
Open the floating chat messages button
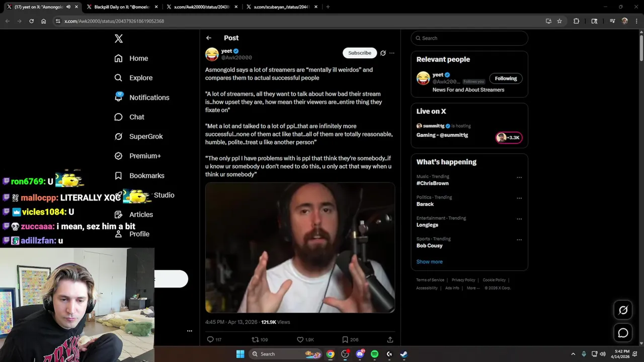(x=623, y=333)
